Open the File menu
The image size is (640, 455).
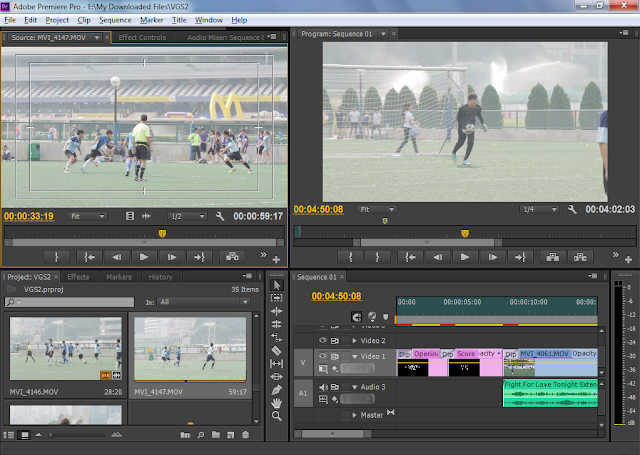10,20
